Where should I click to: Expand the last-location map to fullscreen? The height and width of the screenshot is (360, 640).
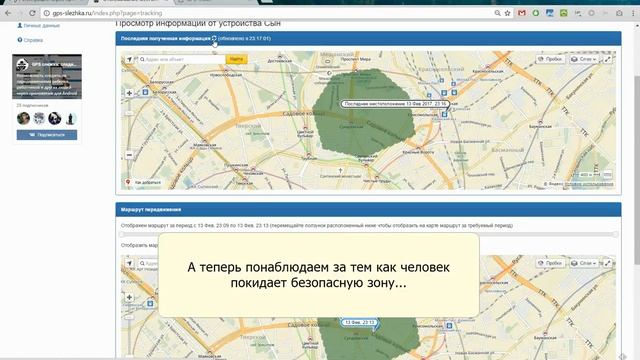coord(608,59)
